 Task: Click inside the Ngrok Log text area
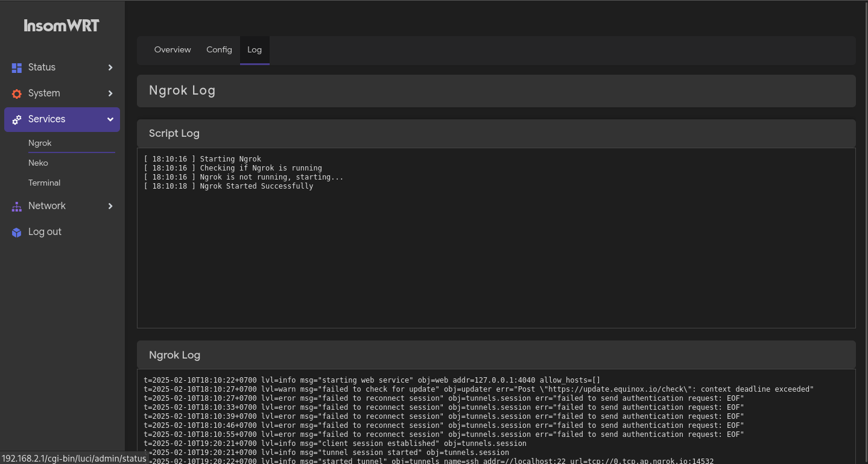(496, 417)
